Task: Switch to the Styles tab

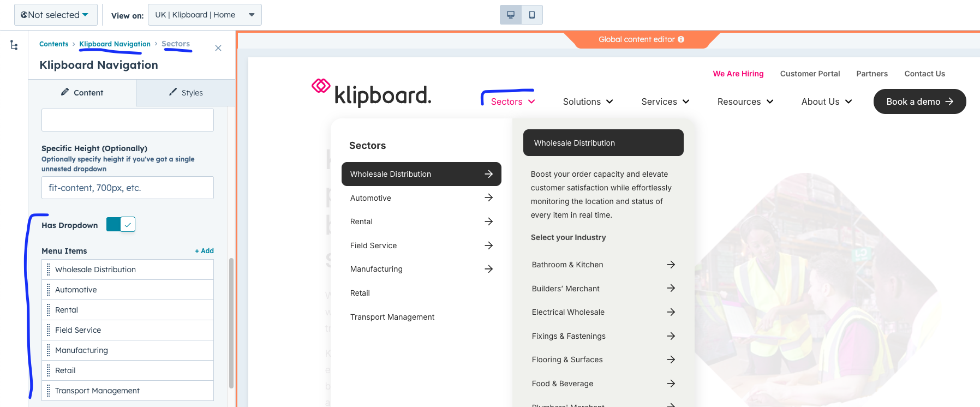Action: (x=186, y=93)
